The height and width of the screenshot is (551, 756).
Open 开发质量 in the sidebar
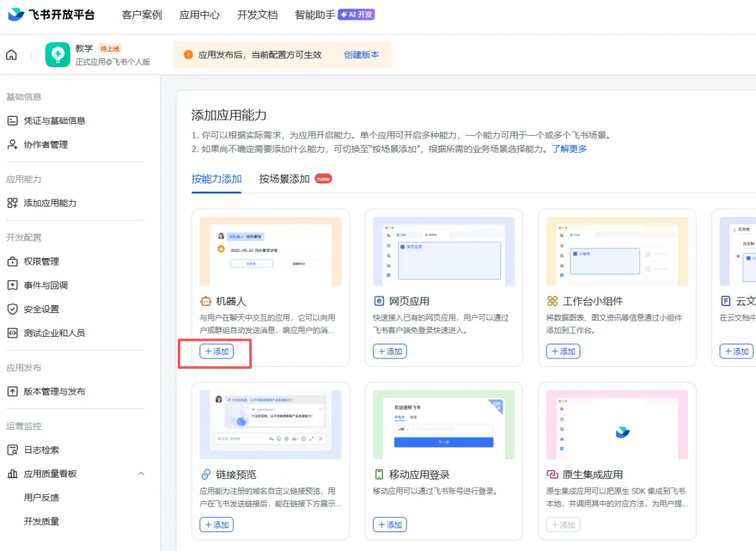tap(41, 522)
